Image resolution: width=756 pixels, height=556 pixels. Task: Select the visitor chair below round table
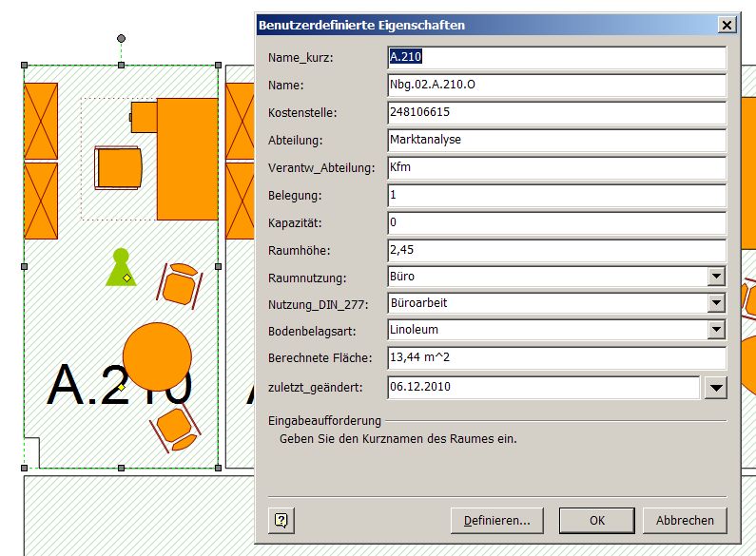pos(177,429)
